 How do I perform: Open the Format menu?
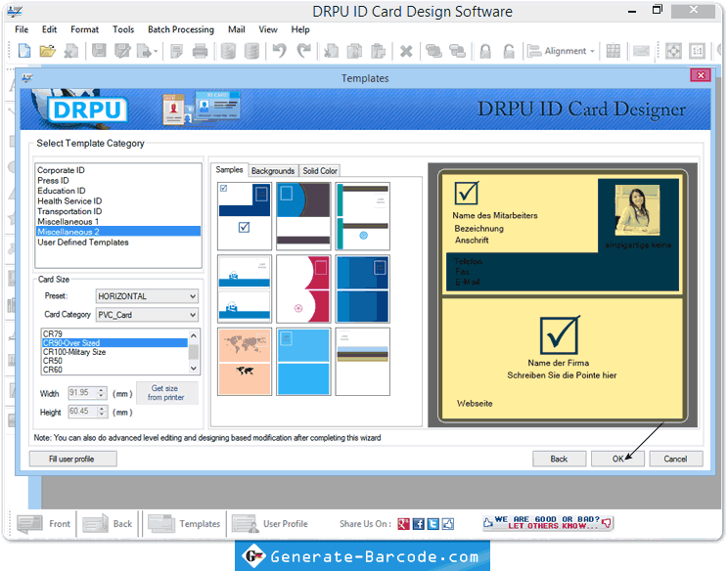(x=84, y=29)
